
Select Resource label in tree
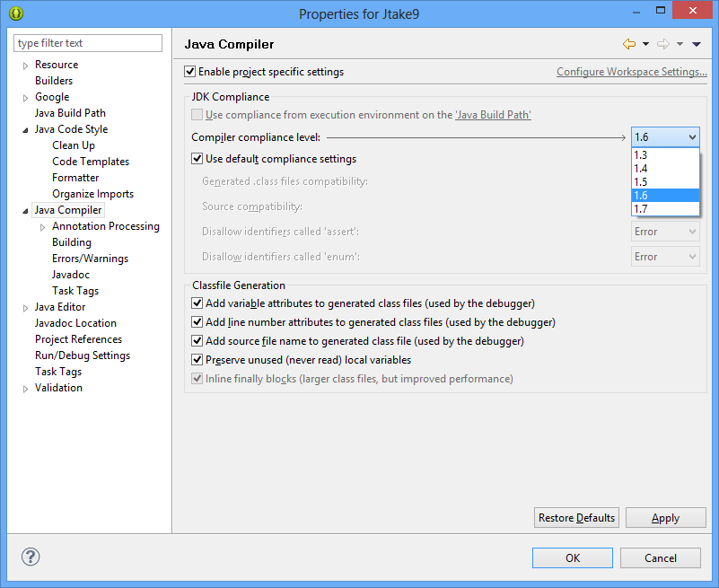point(57,65)
